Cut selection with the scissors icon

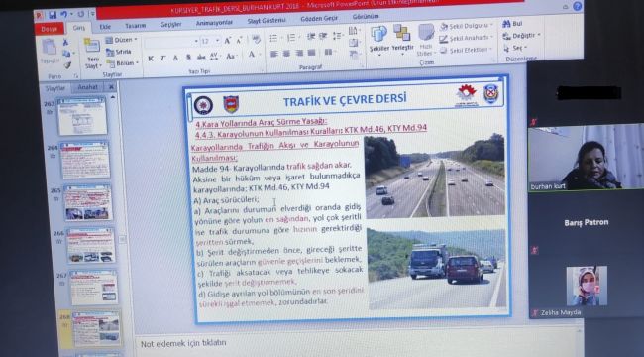(65, 43)
